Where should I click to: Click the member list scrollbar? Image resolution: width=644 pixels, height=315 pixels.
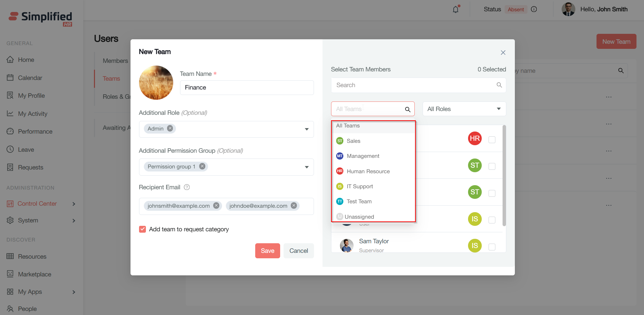tap(504, 176)
